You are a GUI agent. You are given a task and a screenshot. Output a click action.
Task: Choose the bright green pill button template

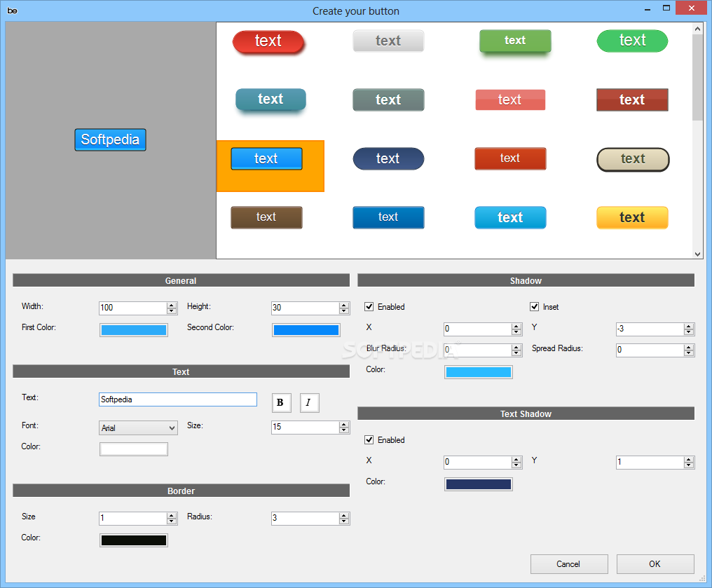point(632,41)
